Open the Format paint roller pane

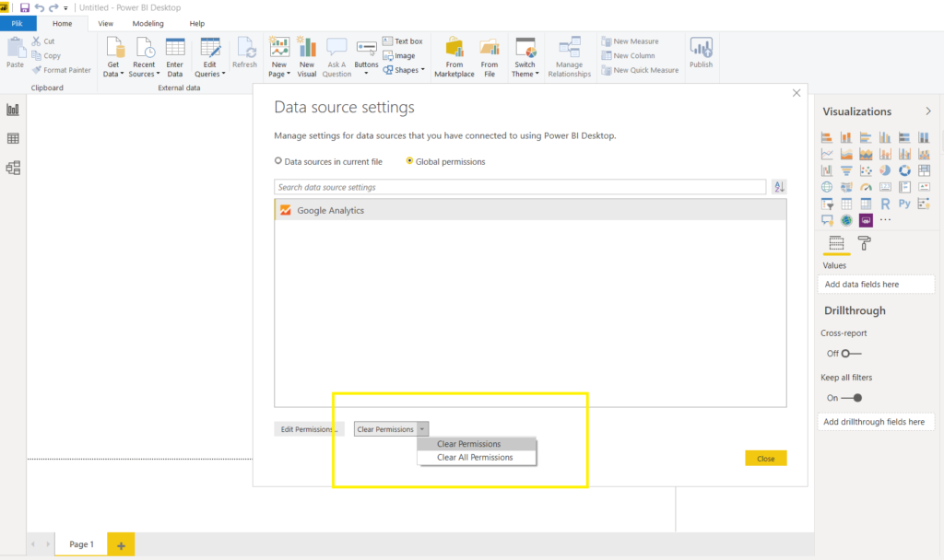click(x=864, y=243)
